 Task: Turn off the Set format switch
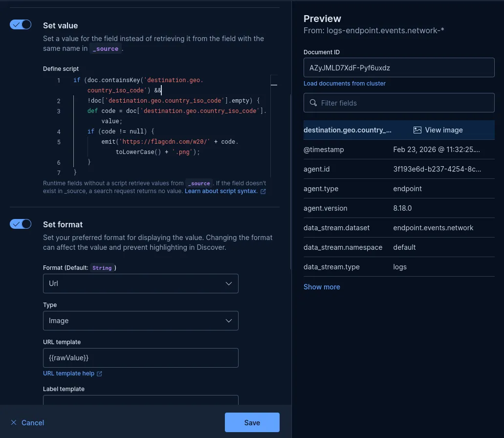[x=21, y=224]
